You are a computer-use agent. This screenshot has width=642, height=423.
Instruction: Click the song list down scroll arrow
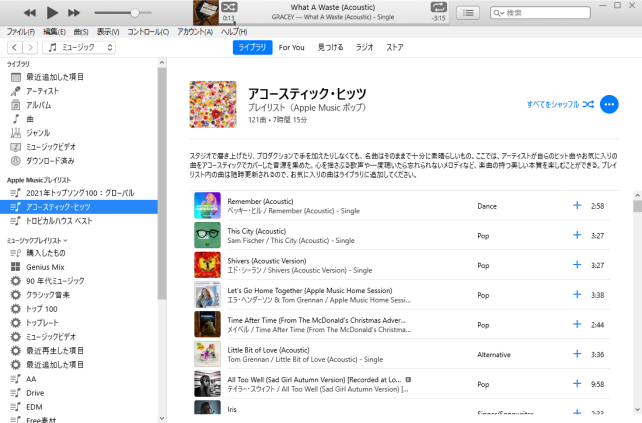click(637, 410)
